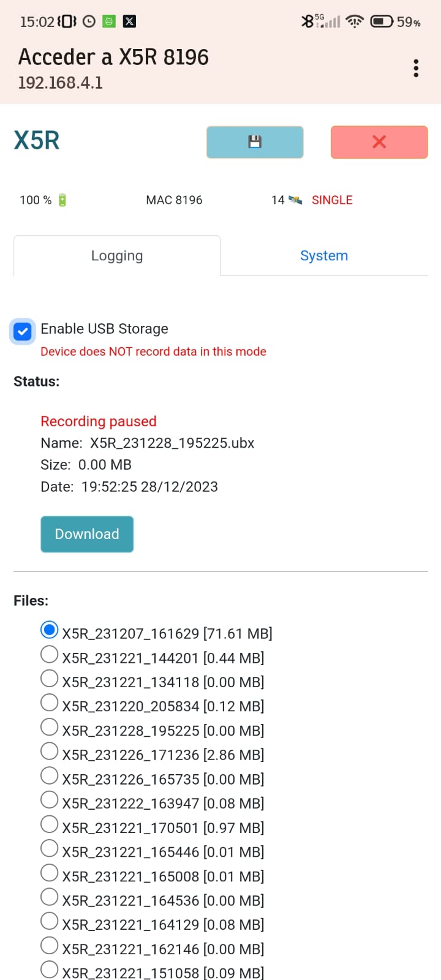Click the red X disconnect button
This screenshot has height=980, width=441.
click(379, 141)
